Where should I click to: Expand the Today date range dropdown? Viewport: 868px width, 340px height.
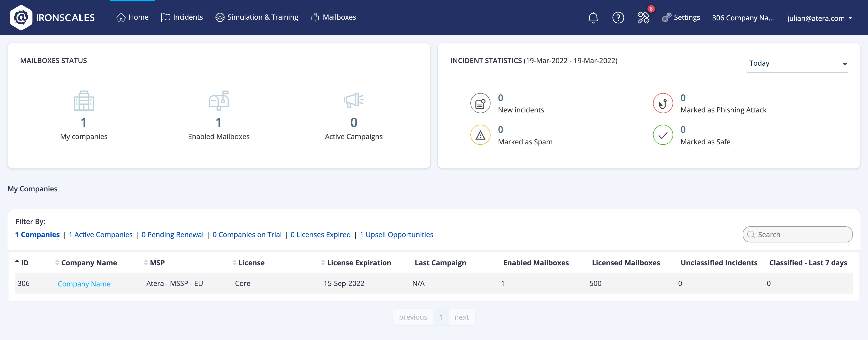click(x=797, y=64)
